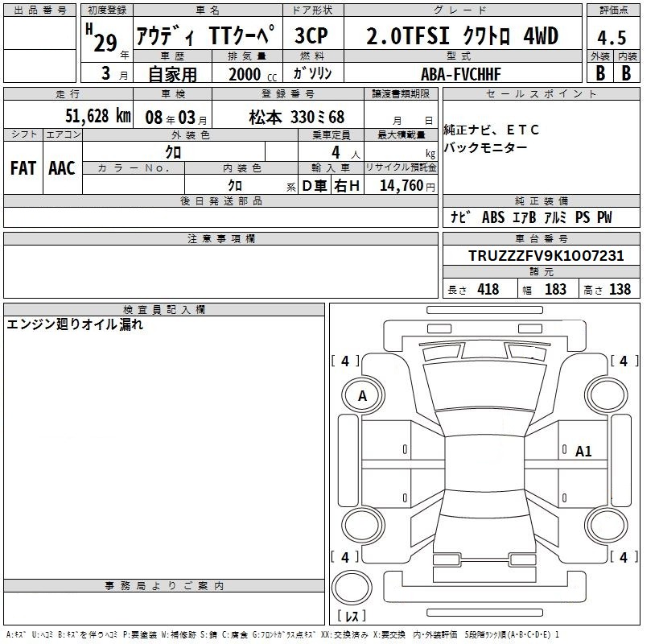Select the A1 damage mark on the right door
Image resolution: width=659 pixels, height=644 pixels.
(583, 452)
